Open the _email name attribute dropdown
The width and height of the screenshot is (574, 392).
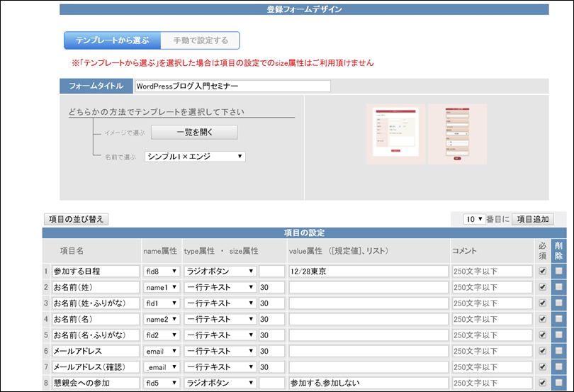[x=162, y=366]
